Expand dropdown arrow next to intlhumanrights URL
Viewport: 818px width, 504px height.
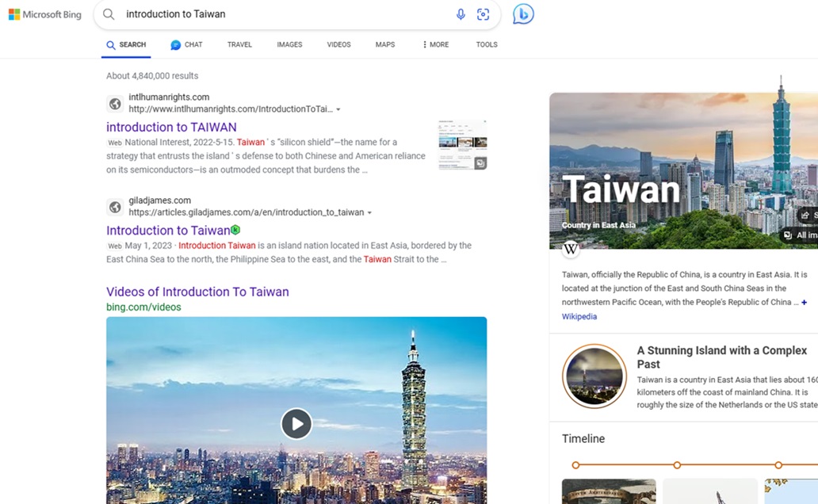338,109
